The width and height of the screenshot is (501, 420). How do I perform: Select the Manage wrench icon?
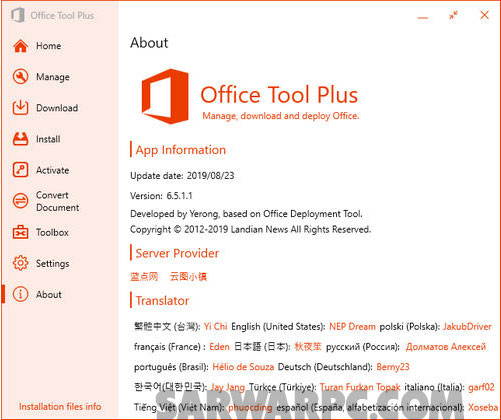(x=20, y=77)
